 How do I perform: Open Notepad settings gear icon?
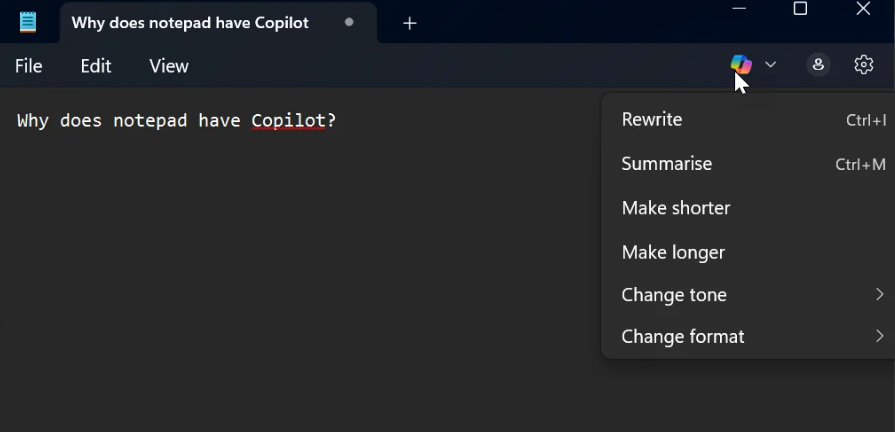[864, 65]
